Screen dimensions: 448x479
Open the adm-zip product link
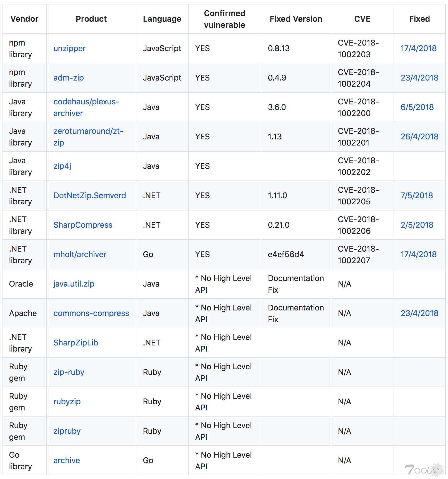(x=69, y=78)
